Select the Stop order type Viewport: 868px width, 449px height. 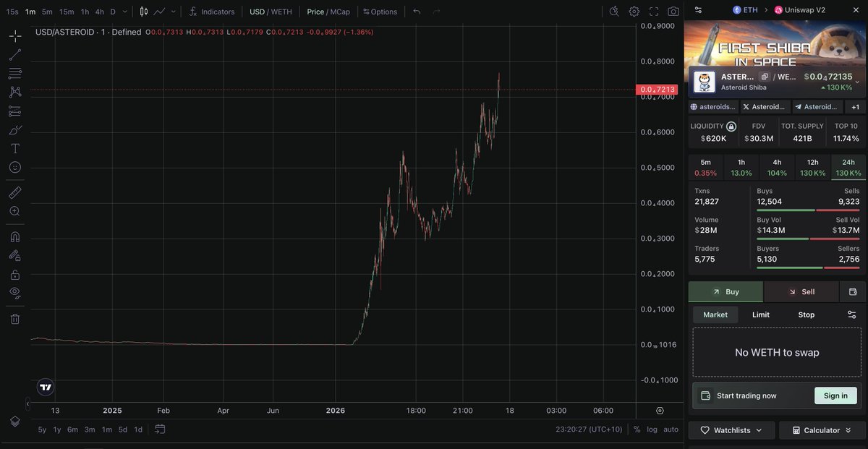807,315
